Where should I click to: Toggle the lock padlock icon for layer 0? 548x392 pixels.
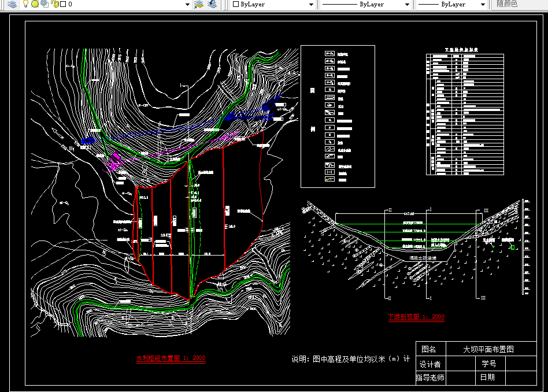pos(54,4)
